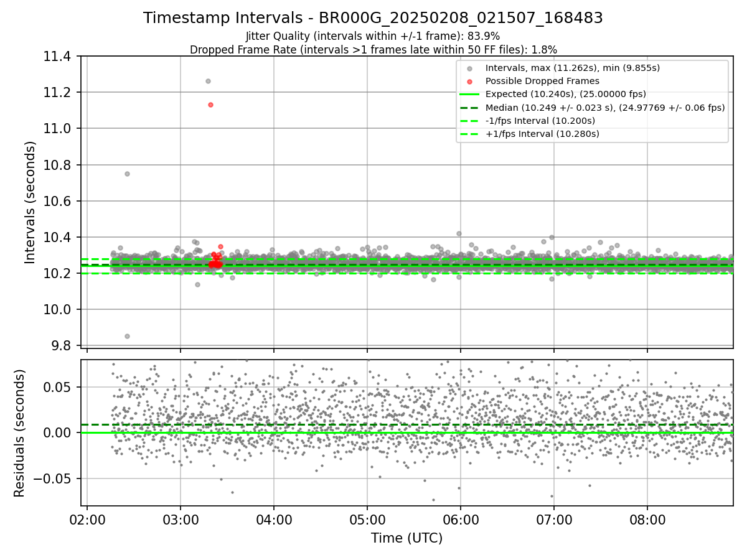Image resolution: width=747 pixels, height=560 pixels.
Task: Click the 'Residuals (seconds)' y-axis label
Action: pos(19,433)
